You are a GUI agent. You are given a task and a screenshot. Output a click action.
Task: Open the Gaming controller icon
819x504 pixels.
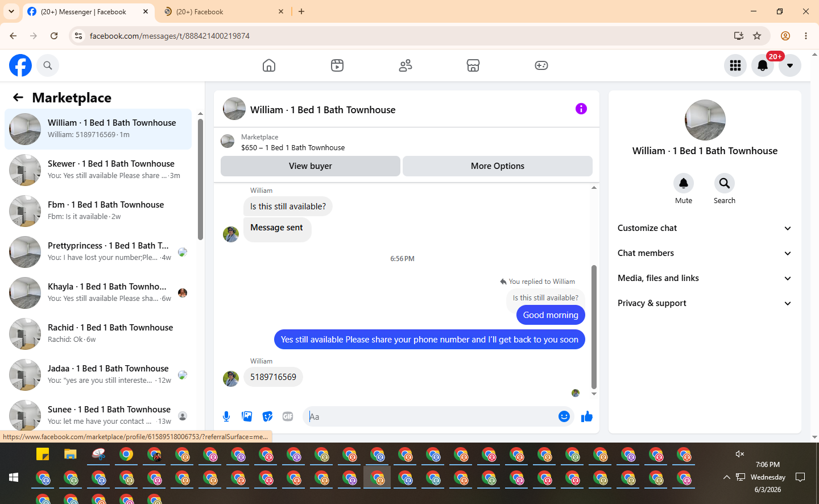point(541,65)
